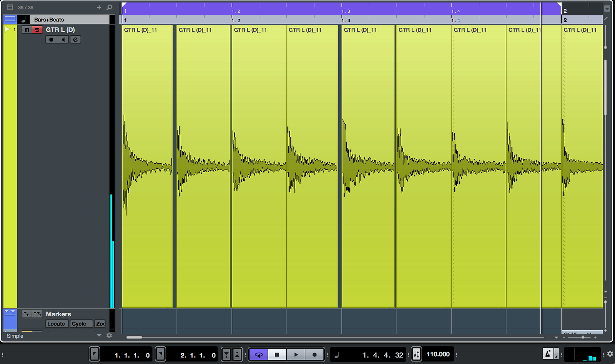The width and height of the screenshot is (615, 364).
Task: Mute the GTR L (D) track
Action: 27,30
